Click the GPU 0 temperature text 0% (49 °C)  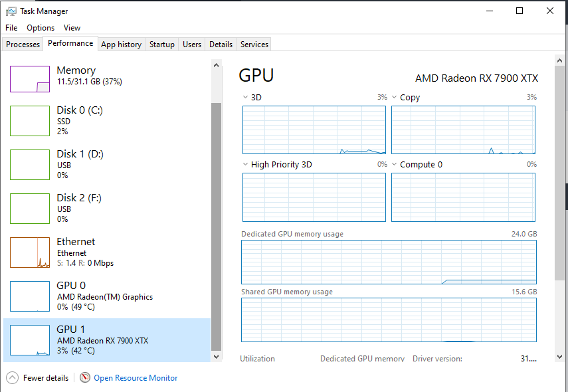tap(76, 307)
